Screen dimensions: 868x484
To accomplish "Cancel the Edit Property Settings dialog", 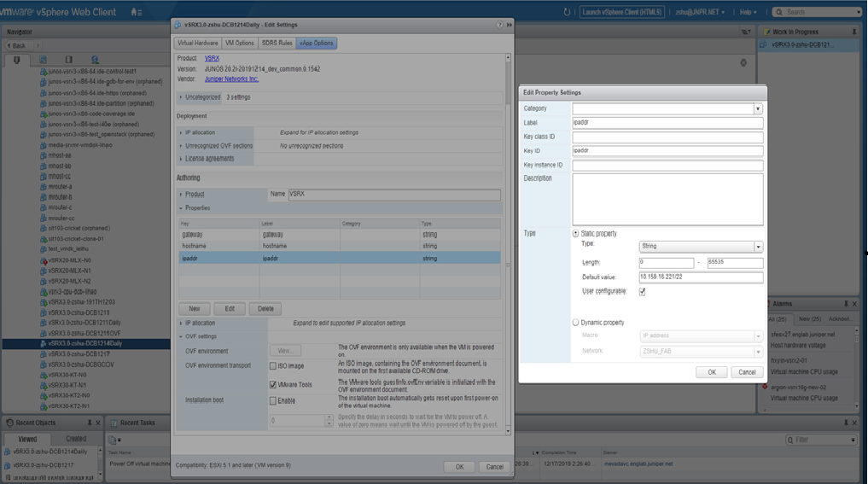I will coord(747,372).
